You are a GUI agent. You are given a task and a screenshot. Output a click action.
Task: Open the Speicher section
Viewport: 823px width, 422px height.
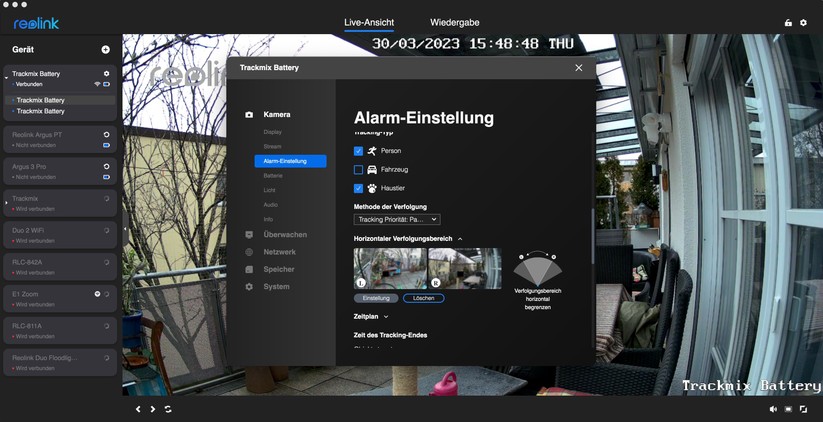tap(279, 269)
